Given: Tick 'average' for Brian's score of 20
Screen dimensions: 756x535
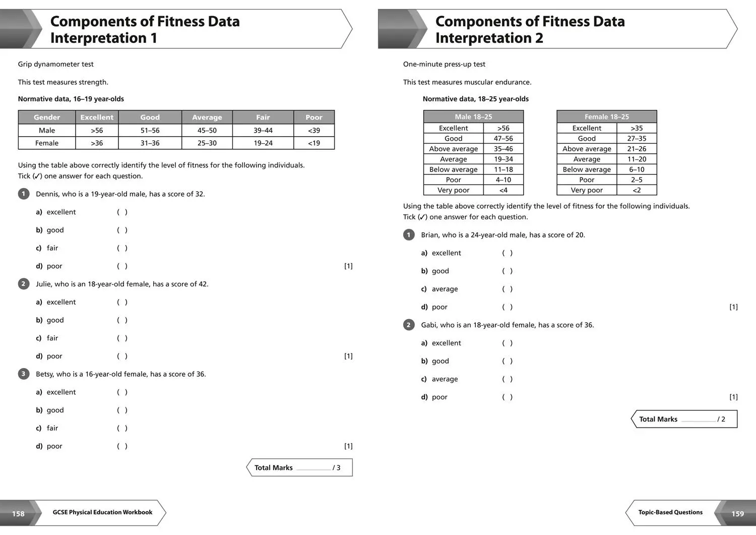Looking at the screenshot, I should coord(507,289).
